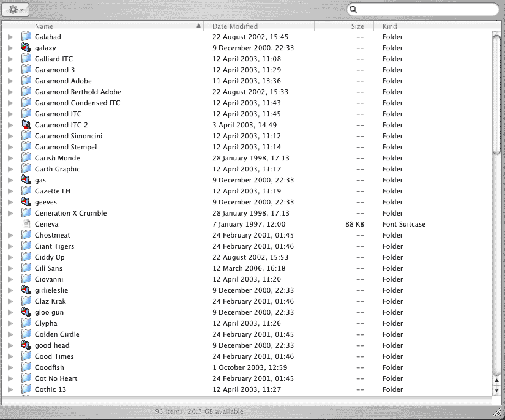Select the Garamond Condensed ITC folder icon
505x420 pixels.
26,102
